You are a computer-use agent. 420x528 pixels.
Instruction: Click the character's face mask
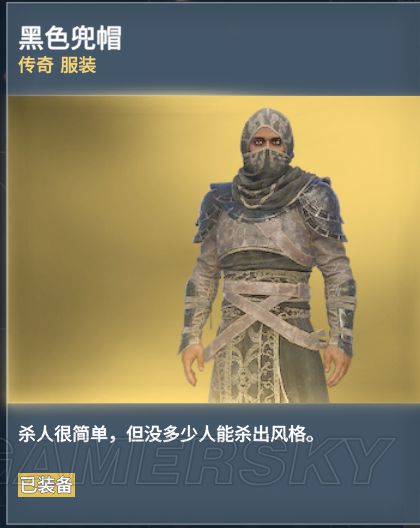click(x=268, y=161)
